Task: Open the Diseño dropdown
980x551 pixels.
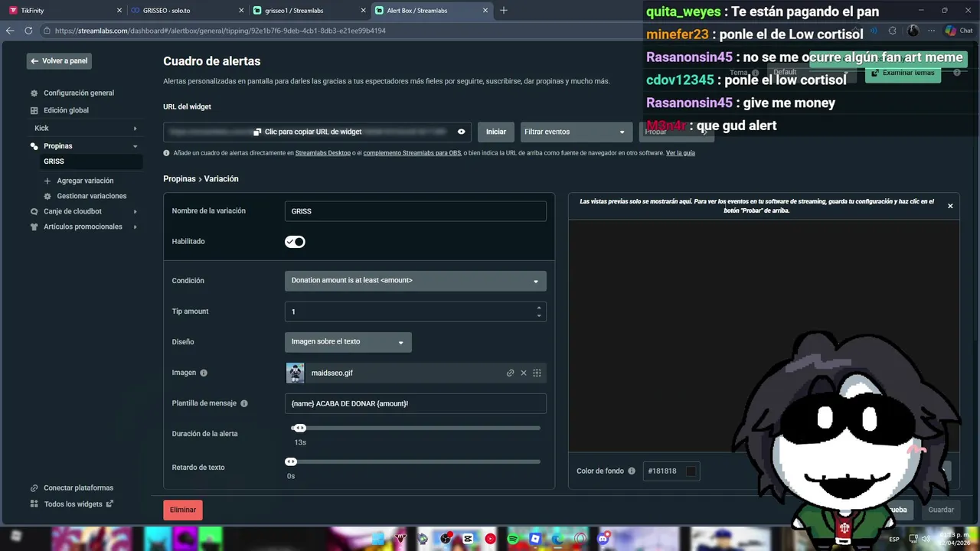Action: tap(348, 342)
